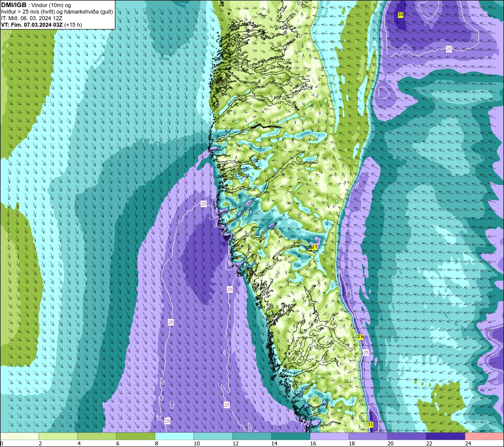Click the legend scale number 24
This screenshot has height=447, width=504.
pyautogui.click(x=468, y=443)
